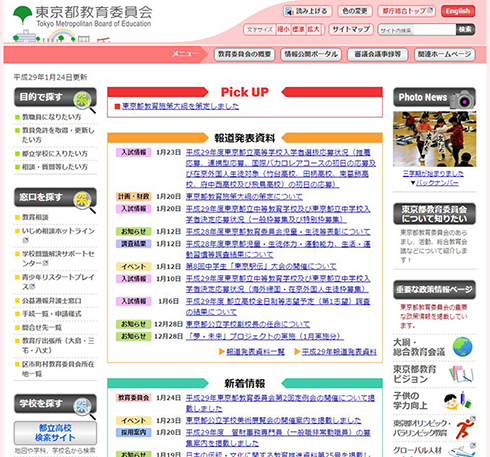The height and width of the screenshot is (457, 490).
Task: Open 学校問題解決サポートセンター link
Action: [x=58, y=258]
